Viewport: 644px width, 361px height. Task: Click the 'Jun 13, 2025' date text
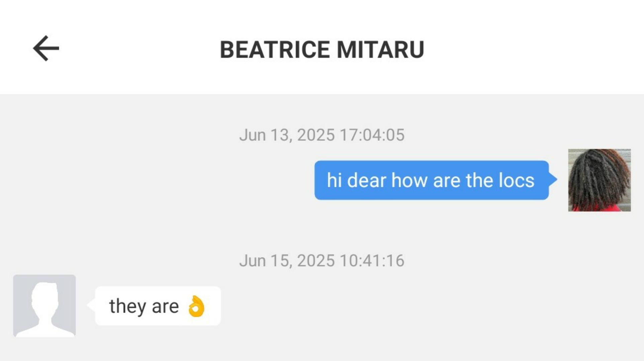(x=287, y=135)
